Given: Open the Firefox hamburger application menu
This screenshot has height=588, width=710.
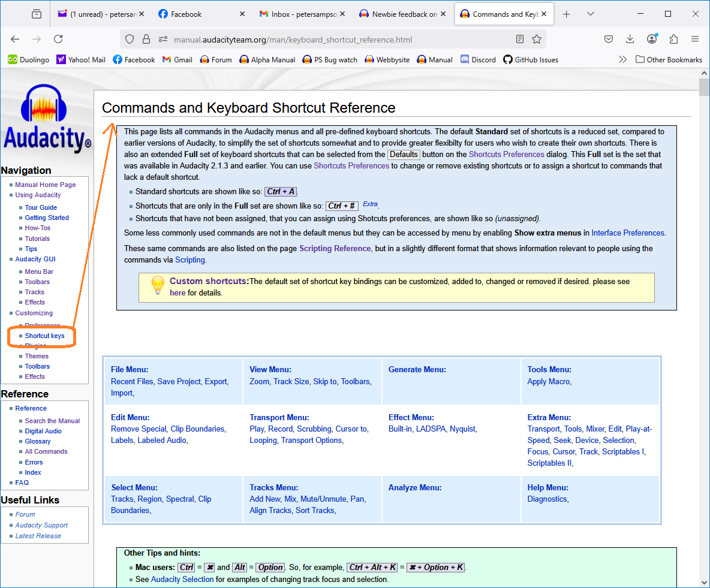Looking at the screenshot, I should coord(695,39).
